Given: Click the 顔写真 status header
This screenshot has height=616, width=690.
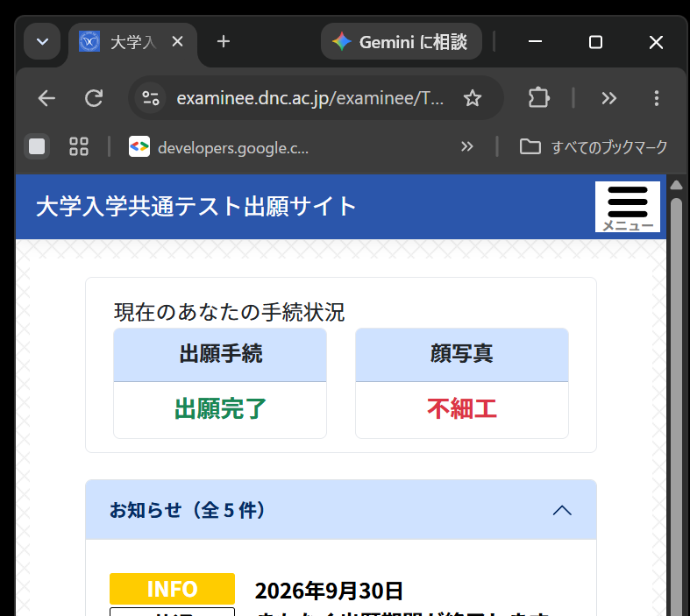Looking at the screenshot, I should click(462, 355).
